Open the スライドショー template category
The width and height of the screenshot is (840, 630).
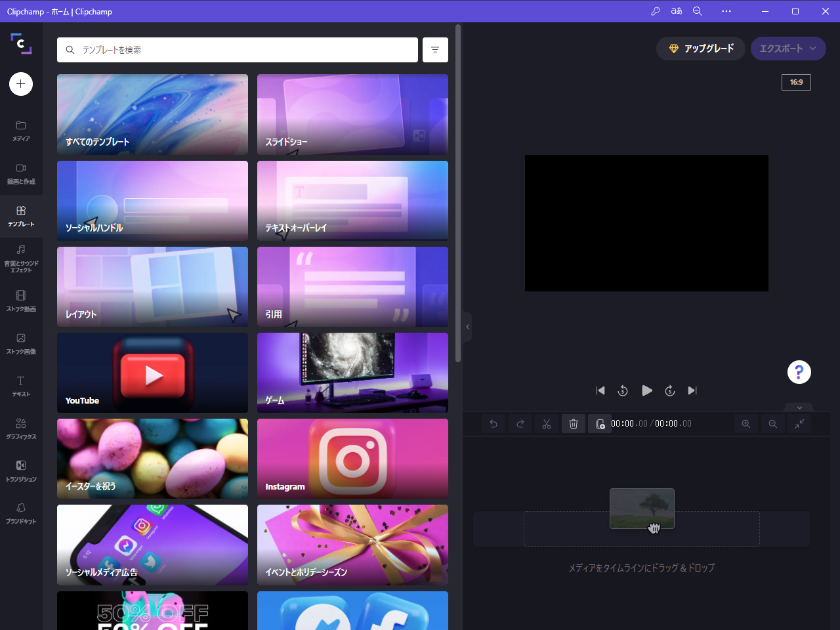click(352, 114)
